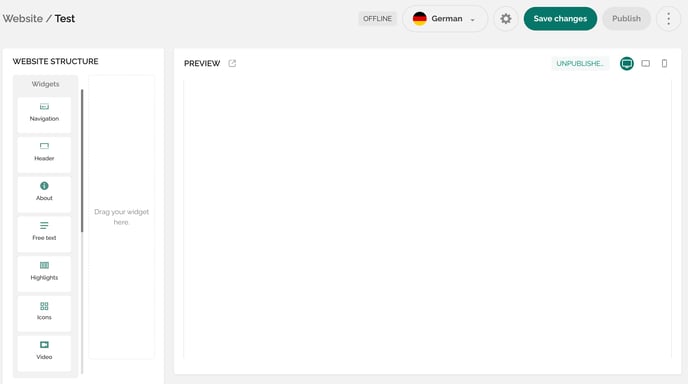Switch preview to mobile view

(664, 63)
